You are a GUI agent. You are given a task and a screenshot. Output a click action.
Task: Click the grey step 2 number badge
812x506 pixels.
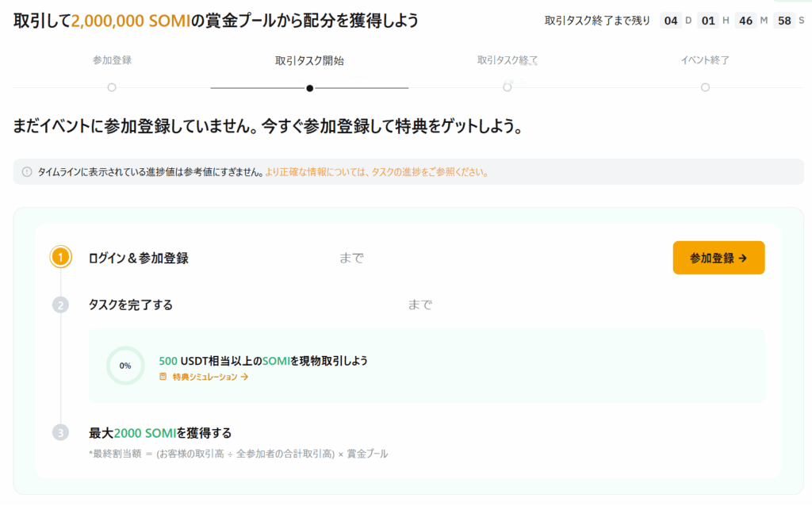pyautogui.click(x=61, y=305)
